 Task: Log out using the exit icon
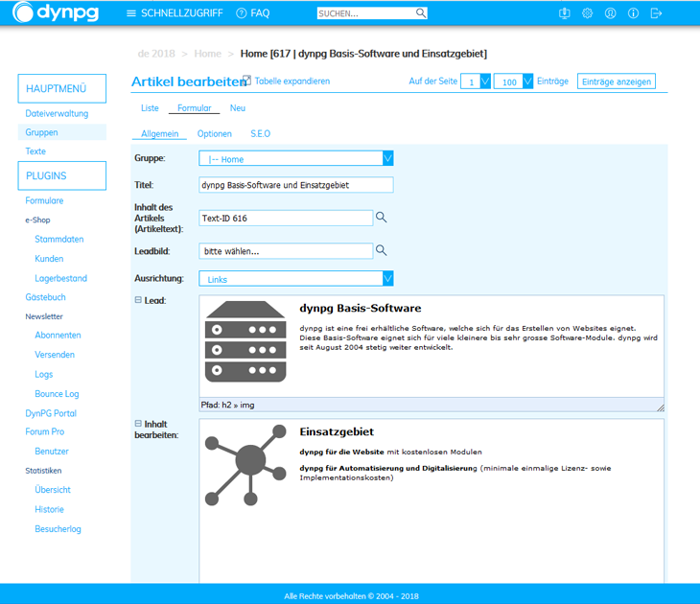657,13
